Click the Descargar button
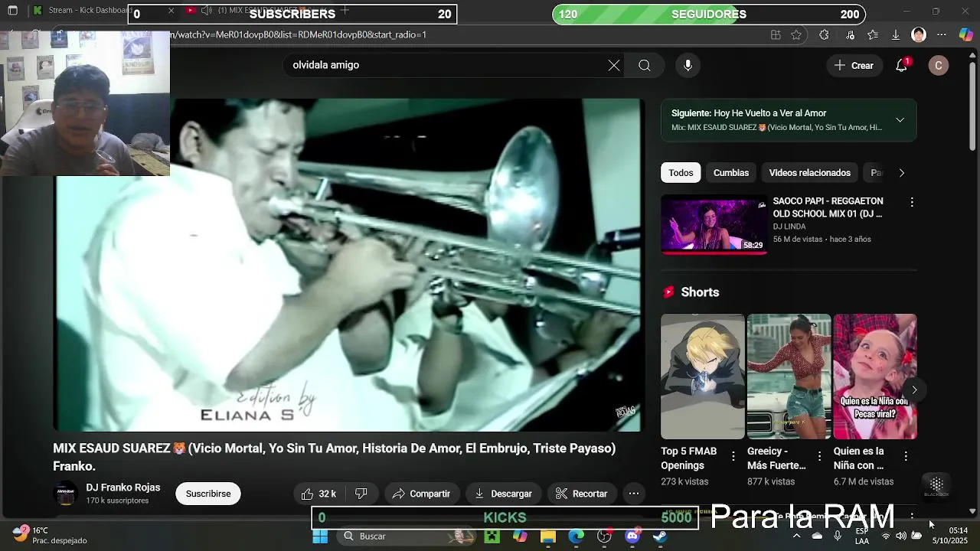Screen dimensions: 980x551 503,494
